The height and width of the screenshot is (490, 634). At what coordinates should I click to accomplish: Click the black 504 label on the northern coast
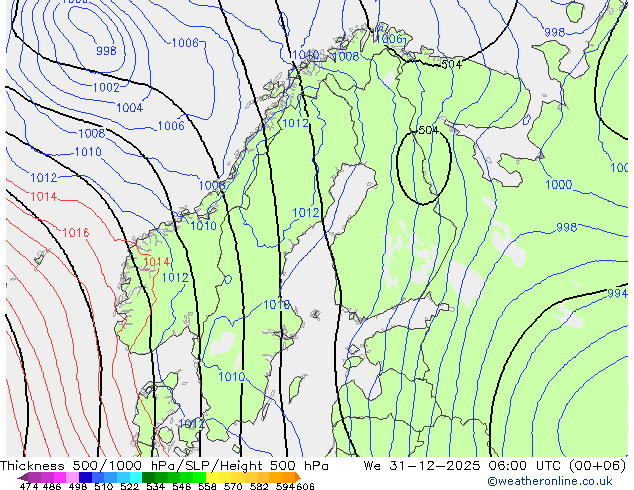[x=451, y=64]
